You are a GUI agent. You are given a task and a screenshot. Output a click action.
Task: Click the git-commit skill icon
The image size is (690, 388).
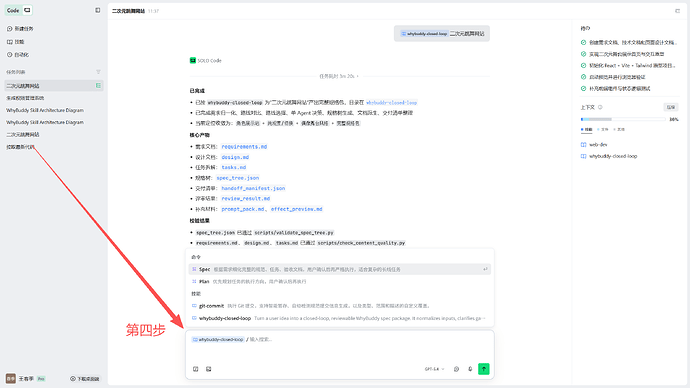(194, 306)
